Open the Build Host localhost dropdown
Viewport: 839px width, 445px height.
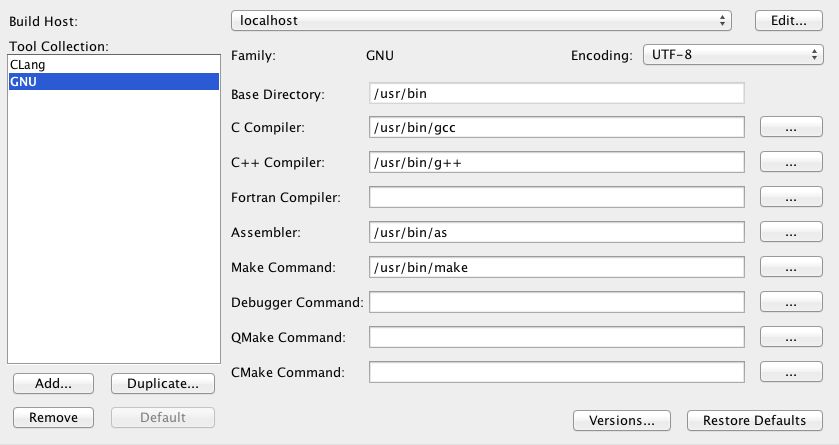click(x=481, y=21)
